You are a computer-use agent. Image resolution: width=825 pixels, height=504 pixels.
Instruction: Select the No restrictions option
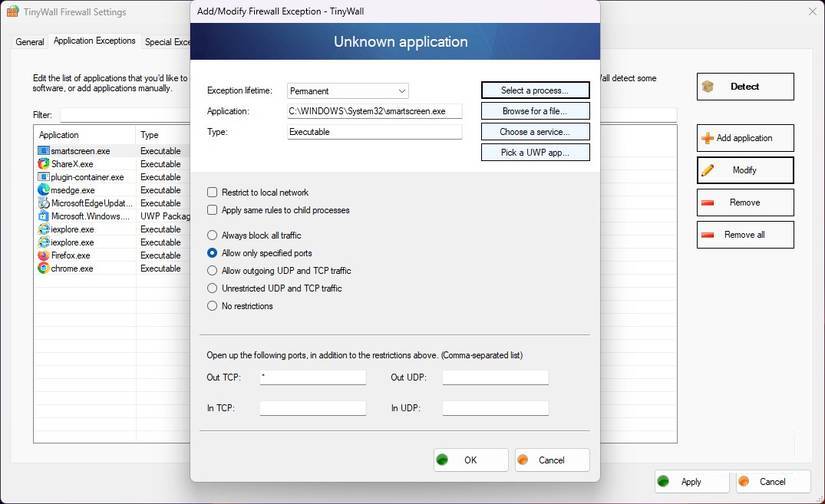[212, 306]
